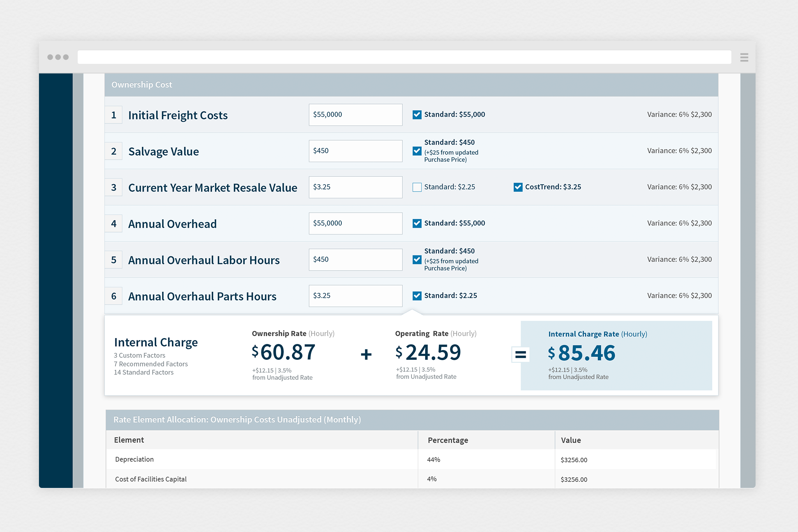Click the Current Year Market Resale Value field
The image size is (798, 532).
(x=355, y=187)
